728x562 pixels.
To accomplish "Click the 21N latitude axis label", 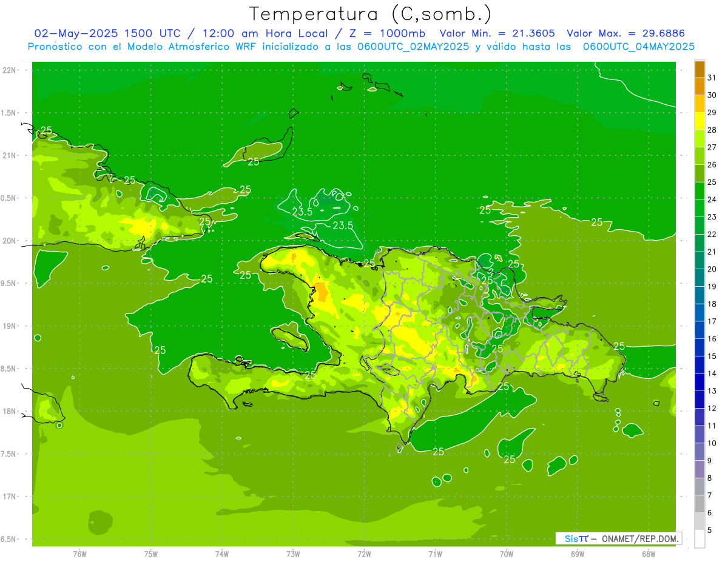I will [x=10, y=156].
